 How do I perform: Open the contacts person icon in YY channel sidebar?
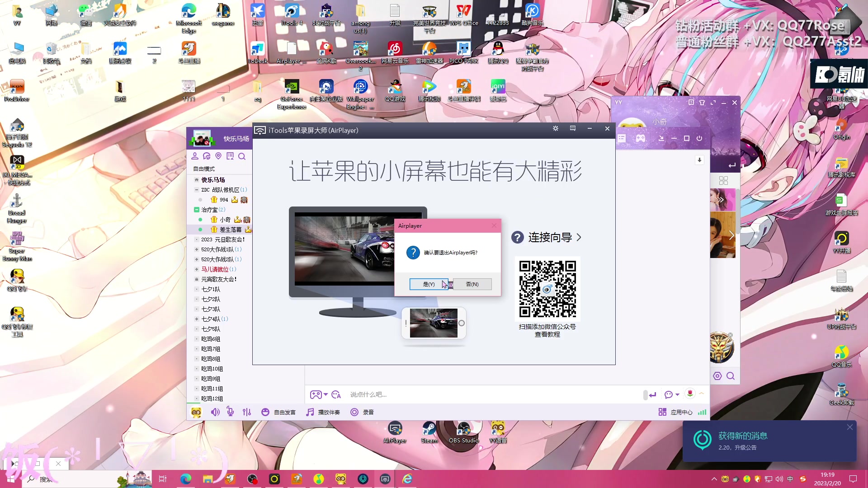195,156
